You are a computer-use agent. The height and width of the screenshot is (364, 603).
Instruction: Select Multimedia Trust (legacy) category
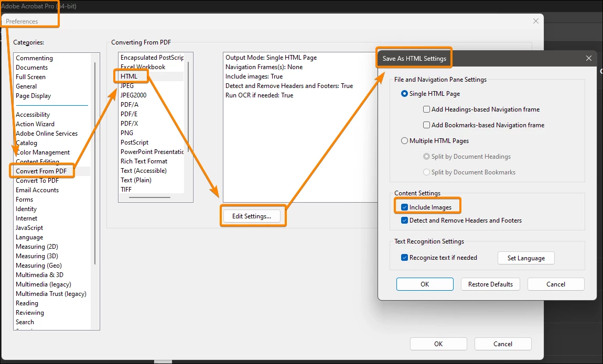click(x=51, y=294)
